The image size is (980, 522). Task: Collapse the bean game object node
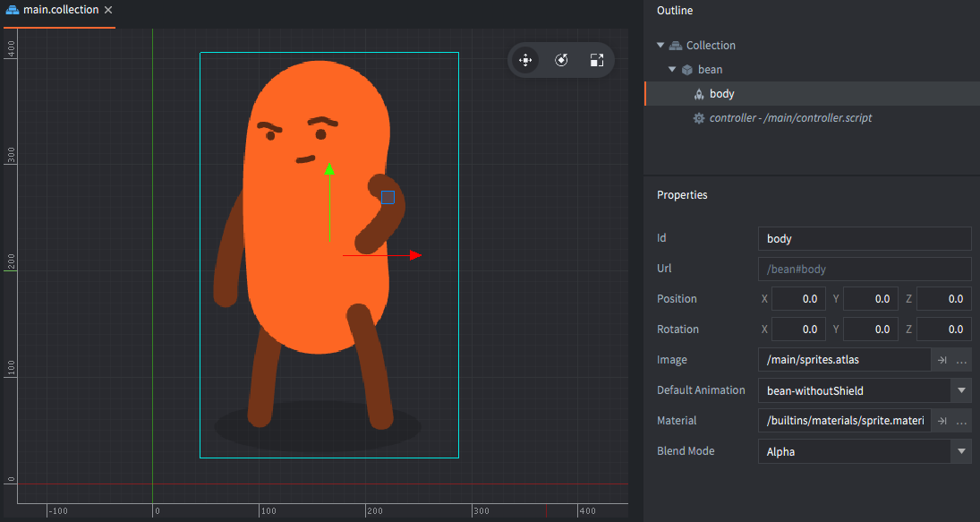coord(672,70)
